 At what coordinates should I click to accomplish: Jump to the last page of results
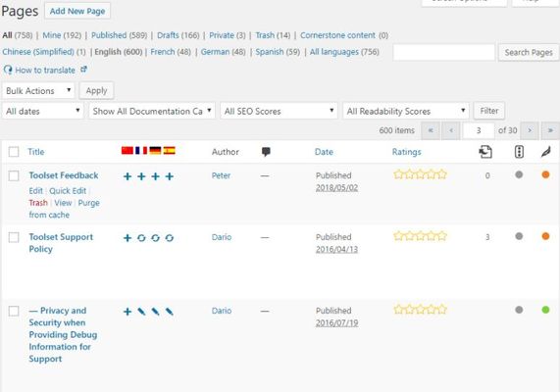[550, 130]
